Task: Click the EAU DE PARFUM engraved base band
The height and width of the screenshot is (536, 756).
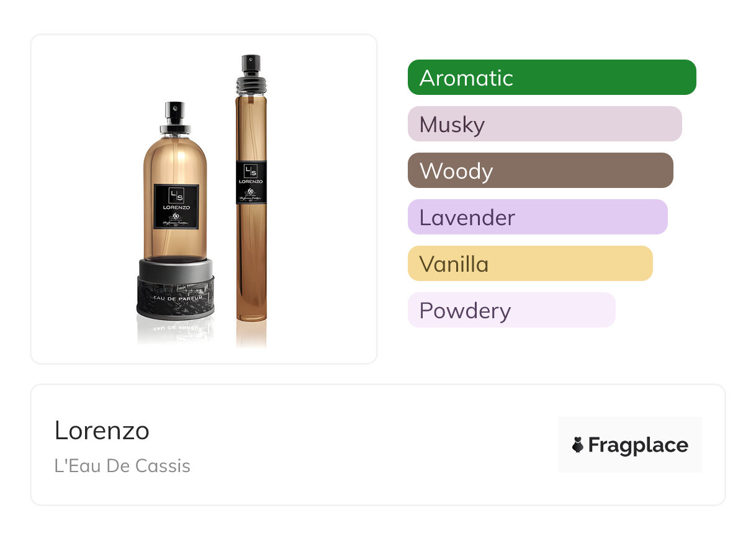Action: [x=175, y=298]
